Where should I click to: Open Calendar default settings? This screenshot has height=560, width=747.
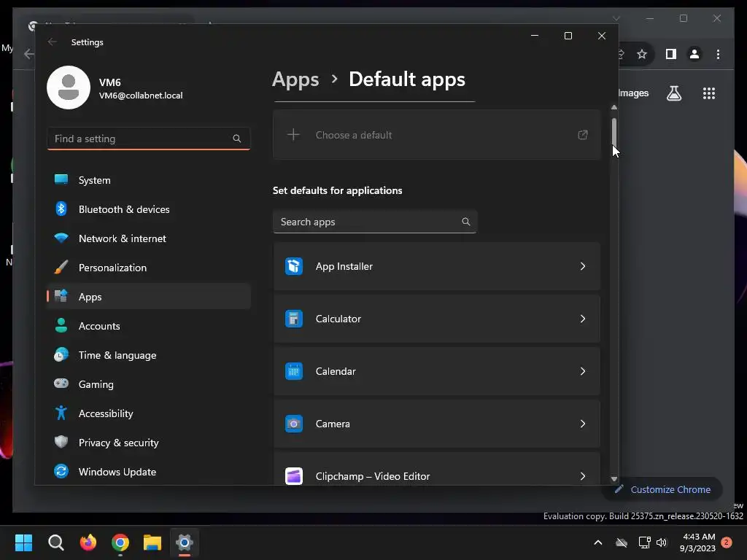(437, 371)
